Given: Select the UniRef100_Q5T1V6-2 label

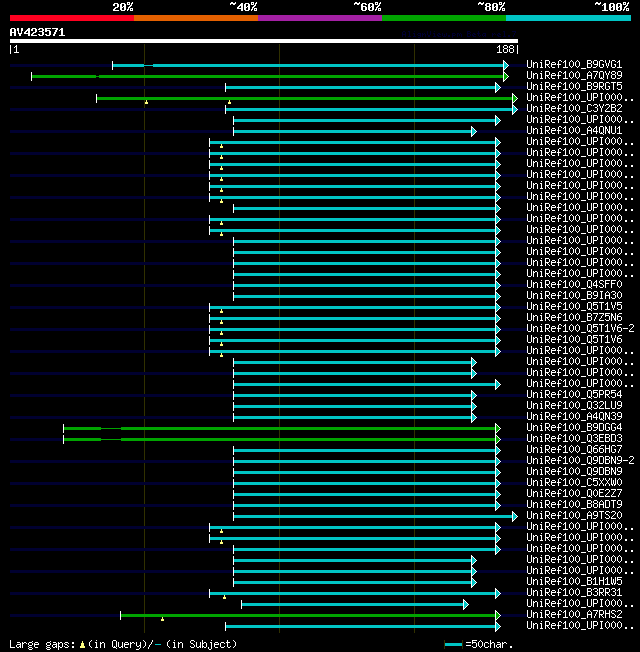Looking at the screenshot, I should (x=580, y=328).
